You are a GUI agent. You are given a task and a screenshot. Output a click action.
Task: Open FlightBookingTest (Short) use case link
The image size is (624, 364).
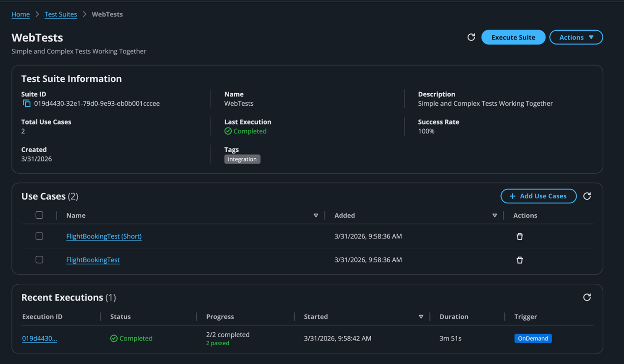coord(104,236)
